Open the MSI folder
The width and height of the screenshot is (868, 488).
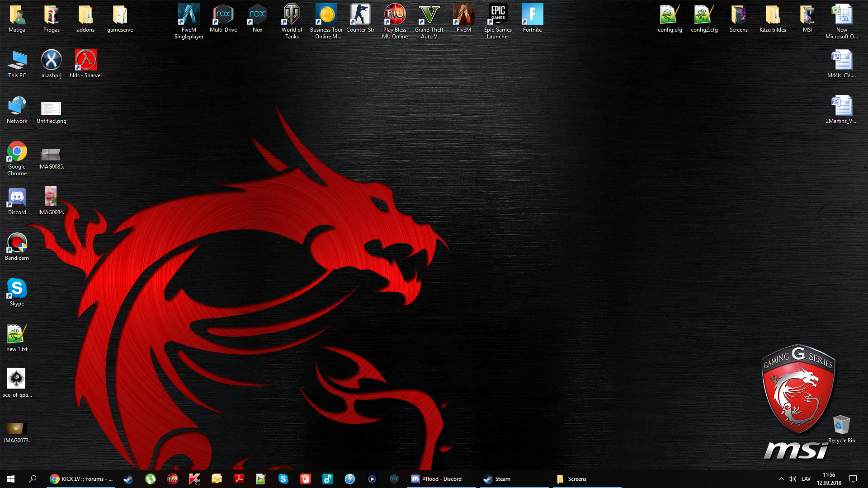coord(807,19)
